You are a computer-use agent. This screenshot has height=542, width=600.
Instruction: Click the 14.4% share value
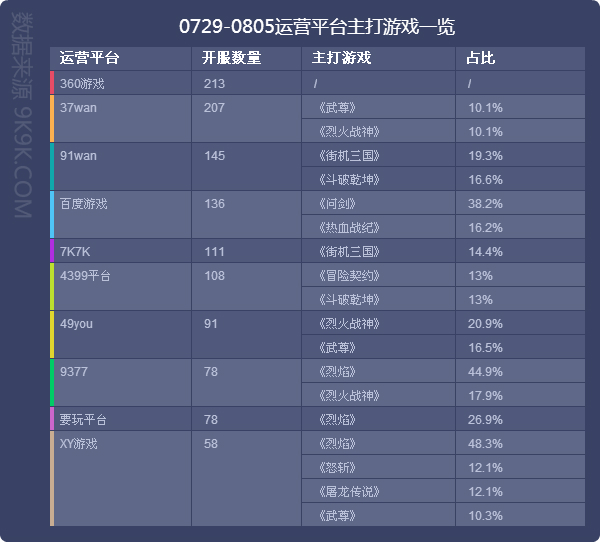485,251
